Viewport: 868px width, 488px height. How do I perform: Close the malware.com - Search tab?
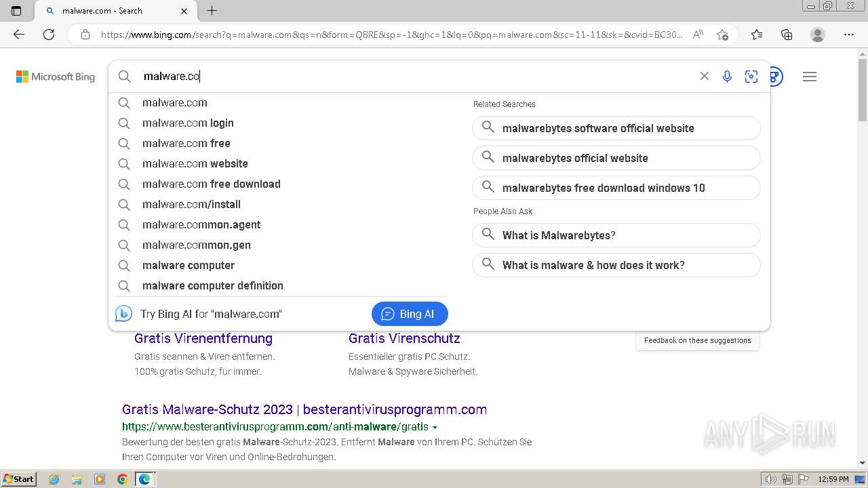click(184, 11)
